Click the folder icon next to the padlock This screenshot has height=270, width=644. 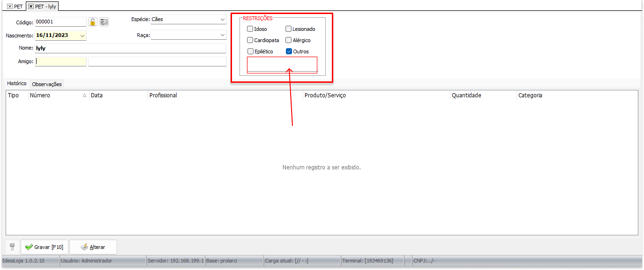[104, 22]
